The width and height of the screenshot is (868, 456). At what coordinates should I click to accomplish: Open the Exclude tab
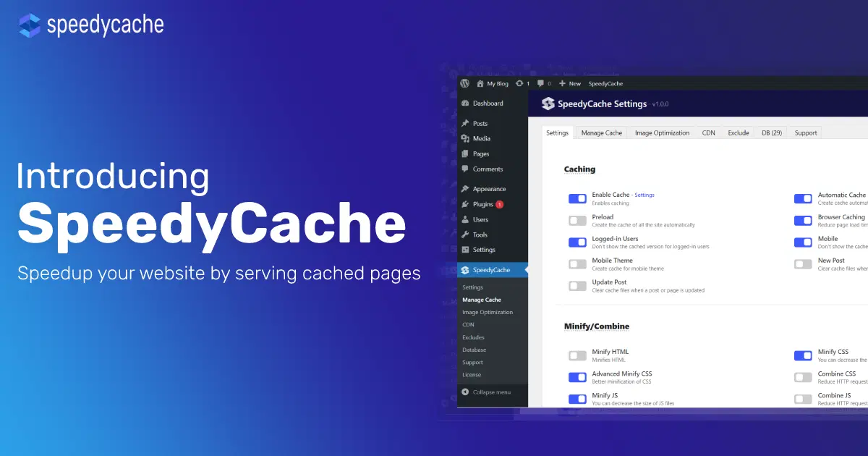click(739, 132)
